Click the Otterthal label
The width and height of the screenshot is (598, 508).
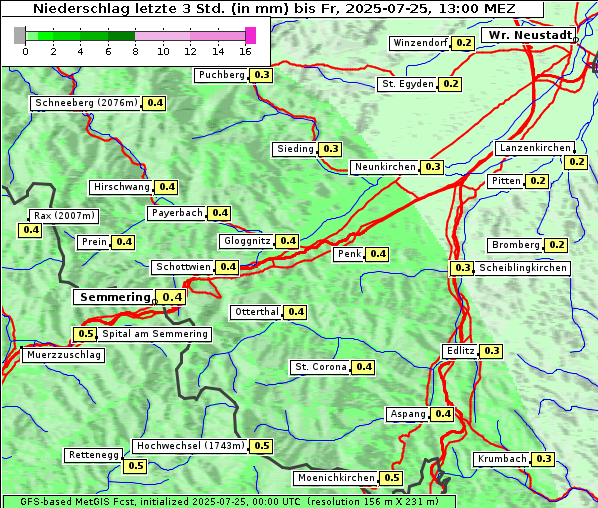point(256,312)
